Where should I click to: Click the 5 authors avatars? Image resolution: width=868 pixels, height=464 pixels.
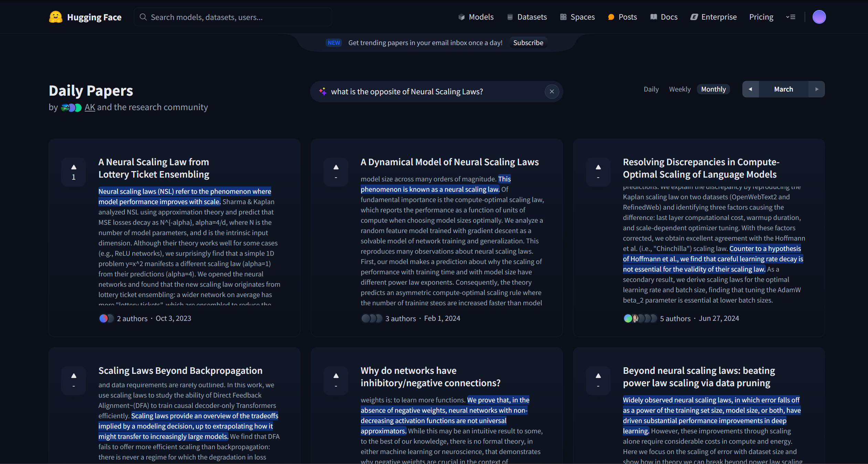[640, 318]
